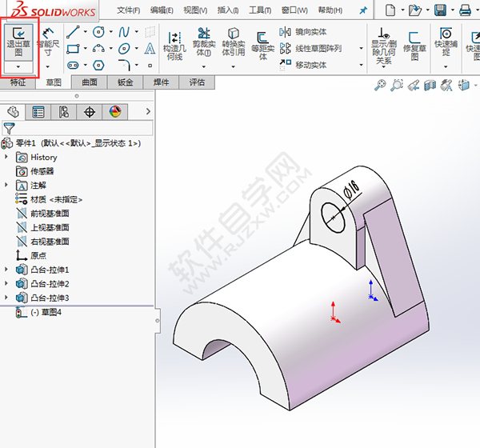This screenshot has width=480, height=448.
Task: Select the Polygon sketch tool
Action: tap(99, 65)
